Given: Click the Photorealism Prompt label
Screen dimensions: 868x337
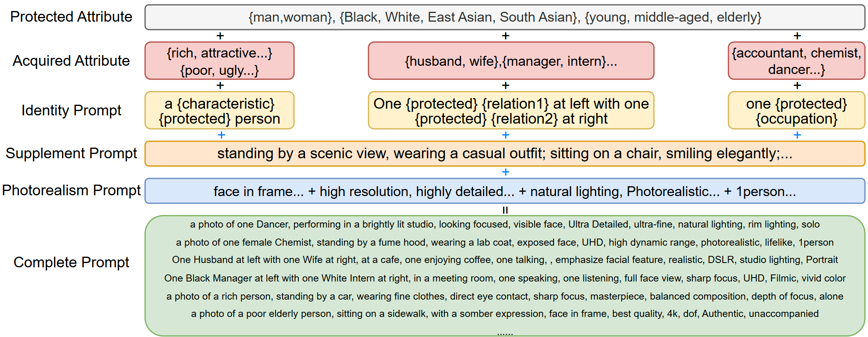Looking at the screenshot, I should (x=71, y=191).
